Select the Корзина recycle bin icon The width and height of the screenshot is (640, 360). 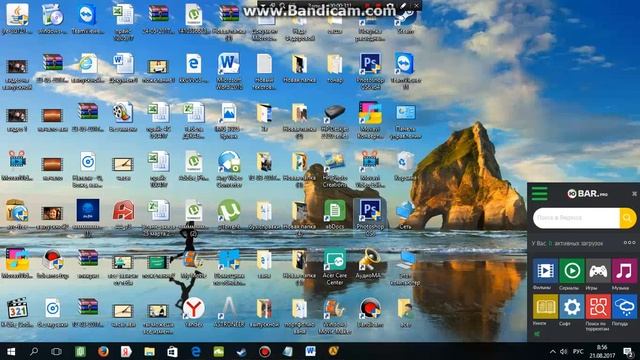click(405, 166)
